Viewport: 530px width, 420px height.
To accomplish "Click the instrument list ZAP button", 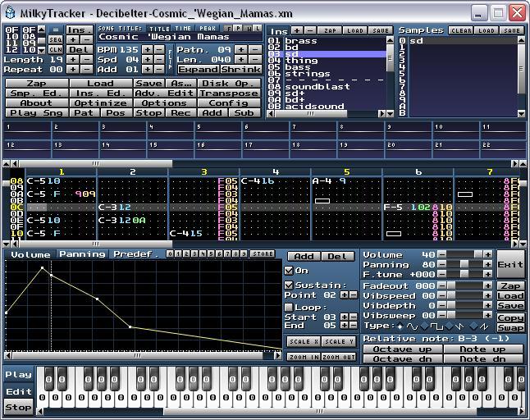I will click(x=329, y=30).
